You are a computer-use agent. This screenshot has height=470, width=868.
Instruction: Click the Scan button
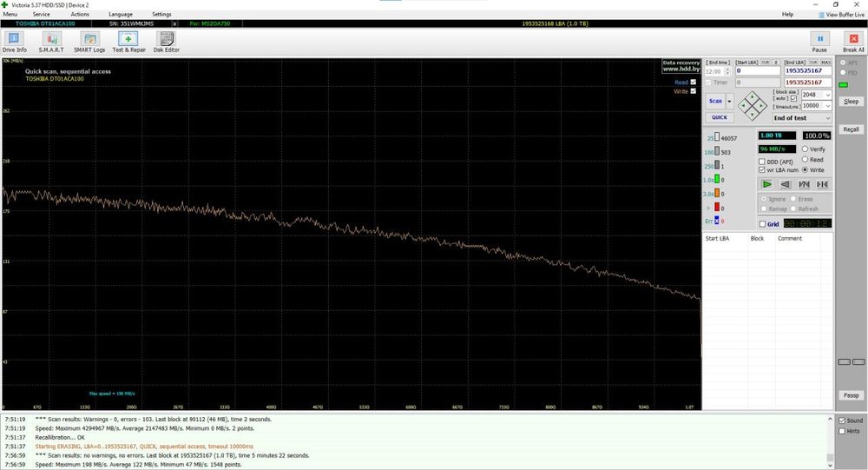click(715, 102)
